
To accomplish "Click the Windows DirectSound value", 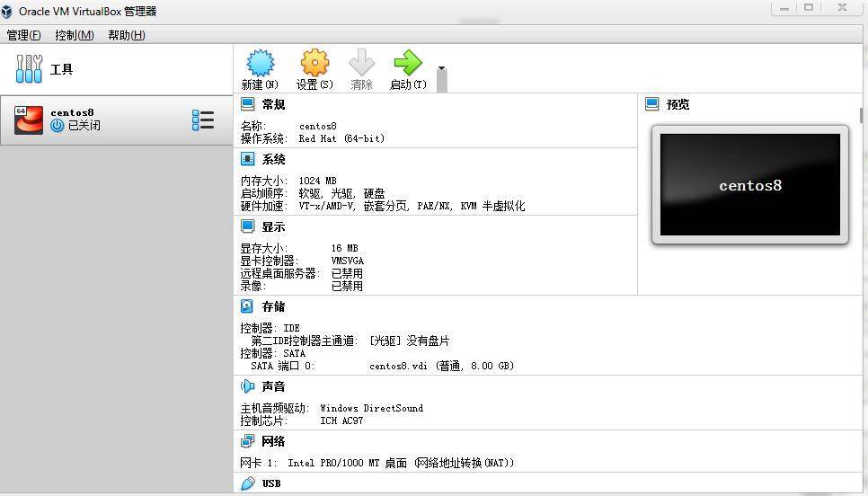I will (371, 408).
